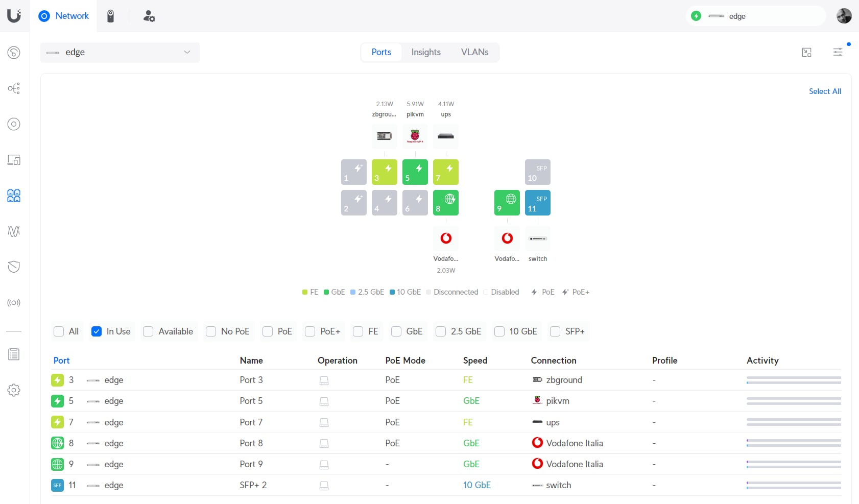Switch to the VLANs tab
The image size is (859, 504).
pos(474,52)
